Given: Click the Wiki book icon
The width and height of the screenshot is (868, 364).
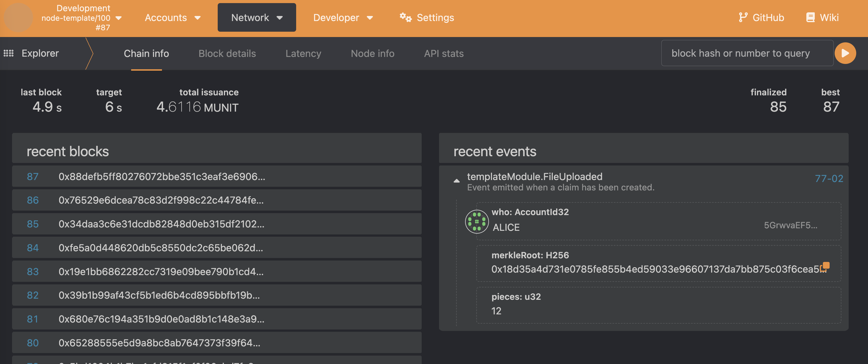Looking at the screenshot, I should pos(810,17).
